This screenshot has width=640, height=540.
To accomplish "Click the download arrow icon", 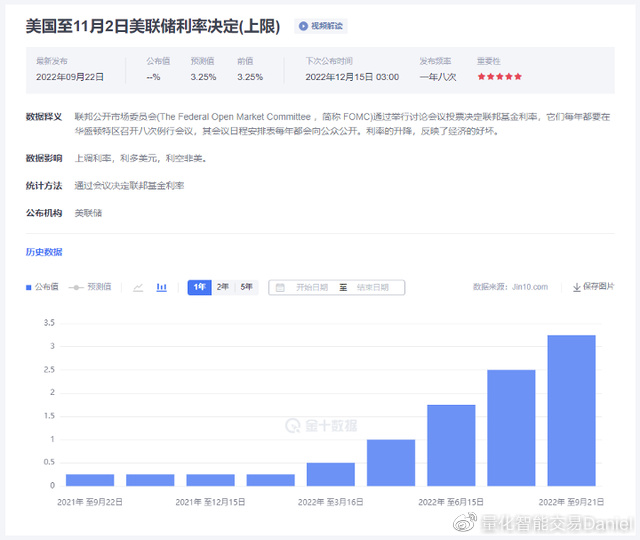I will coord(577,287).
